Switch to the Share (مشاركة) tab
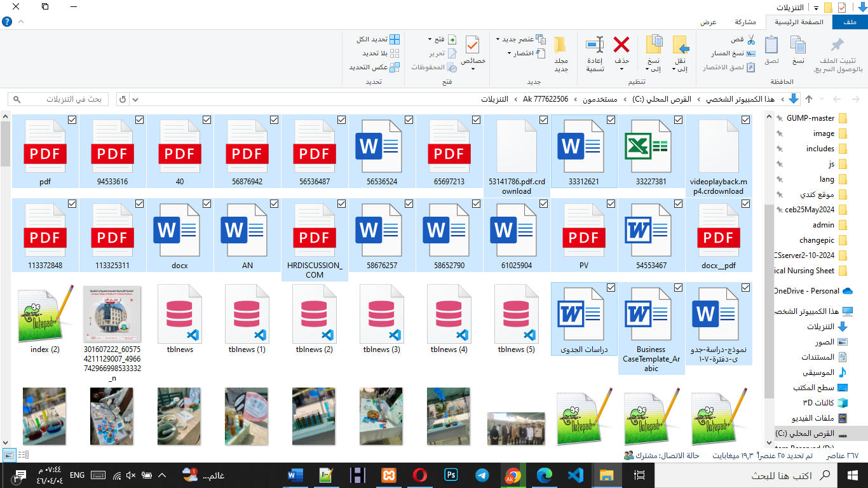 click(745, 22)
